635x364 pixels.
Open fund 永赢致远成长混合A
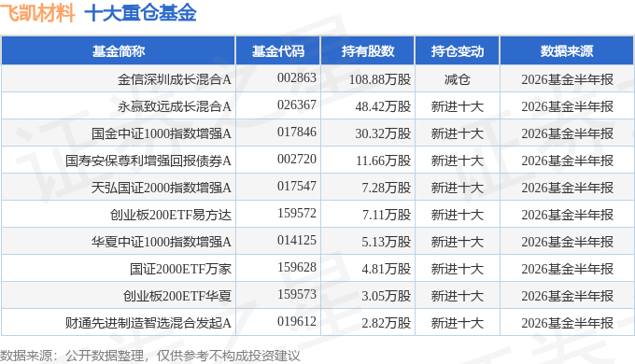click(175, 106)
